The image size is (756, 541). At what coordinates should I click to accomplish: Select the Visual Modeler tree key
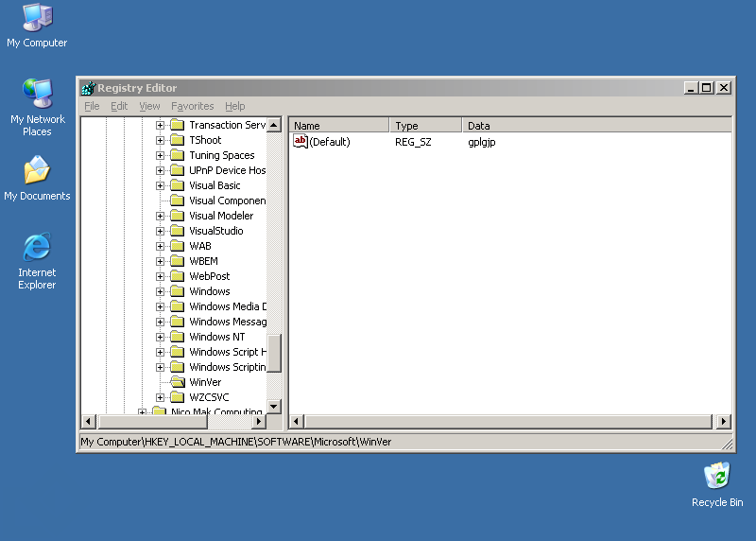[221, 216]
